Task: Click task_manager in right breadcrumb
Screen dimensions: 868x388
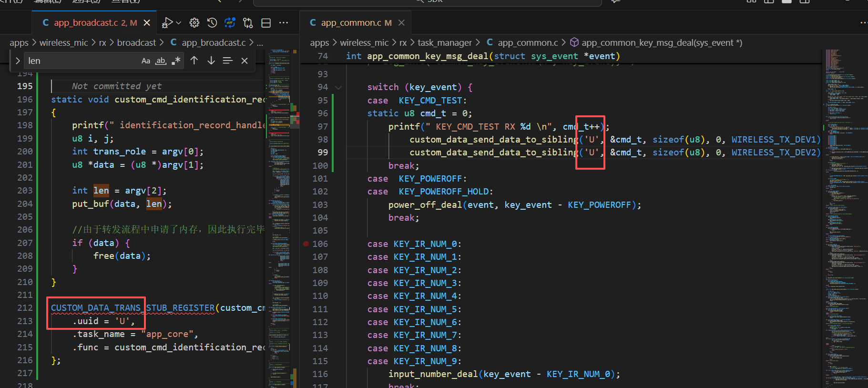Action: tap(445, 42)
